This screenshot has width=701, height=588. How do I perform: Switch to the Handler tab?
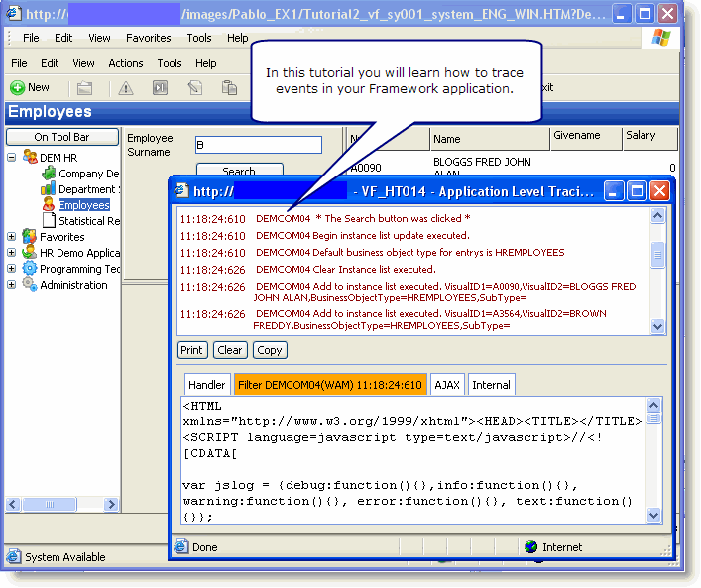(x=207, y=385)
